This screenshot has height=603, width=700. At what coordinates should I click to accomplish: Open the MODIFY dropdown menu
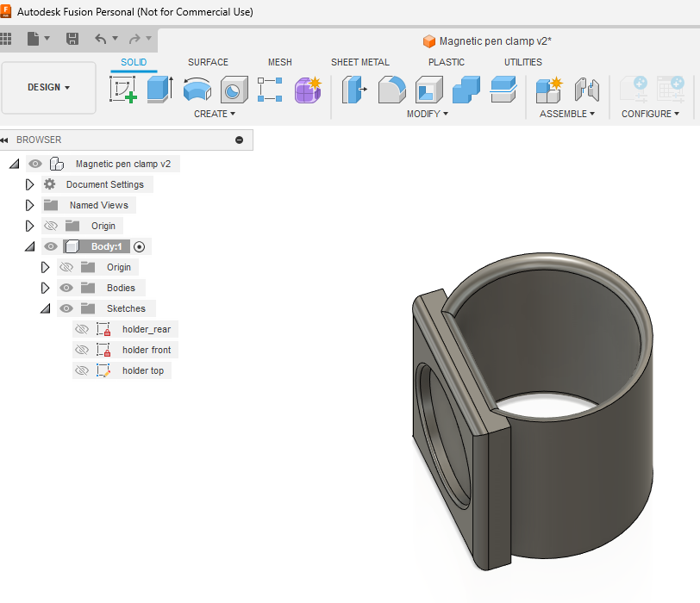[x=427, y=114]
